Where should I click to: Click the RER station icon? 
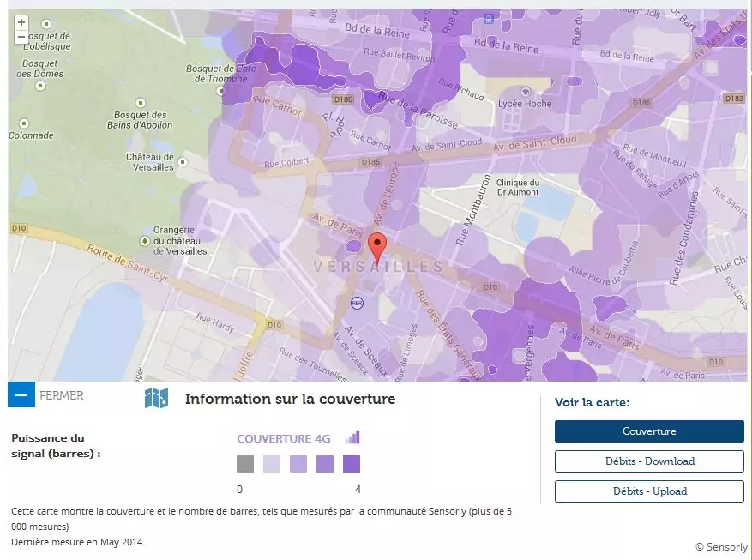[358, 303]
